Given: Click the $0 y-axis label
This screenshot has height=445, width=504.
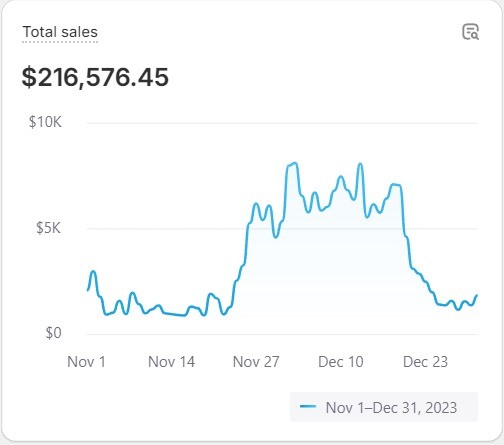Looking at the screenshot, I should [x=53, y=333].
